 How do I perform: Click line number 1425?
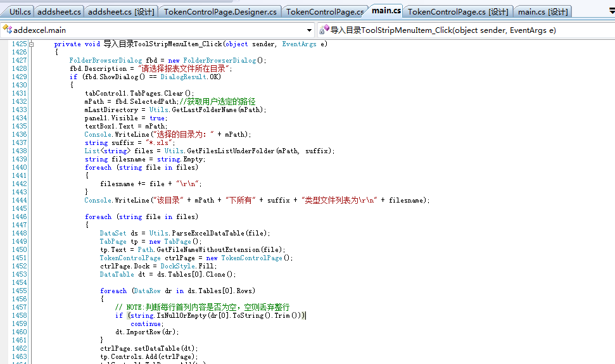coord(19,44)
